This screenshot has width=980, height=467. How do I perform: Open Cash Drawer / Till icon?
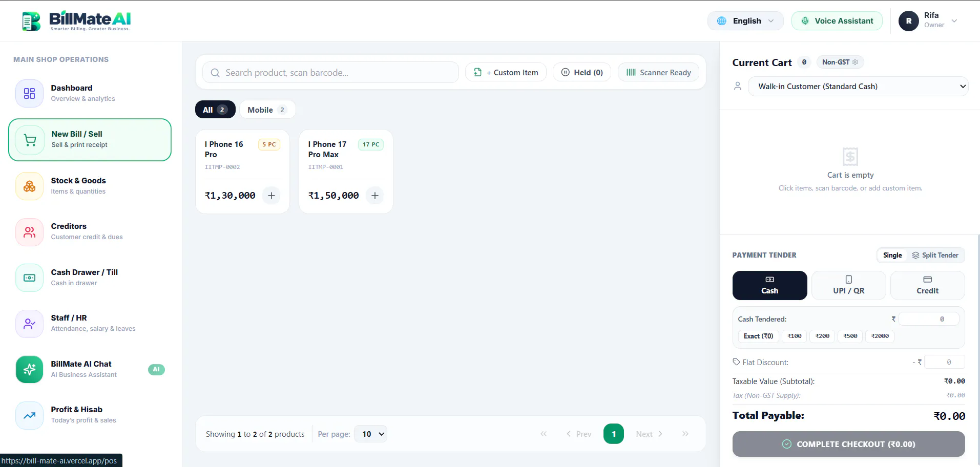pos(30,278)
